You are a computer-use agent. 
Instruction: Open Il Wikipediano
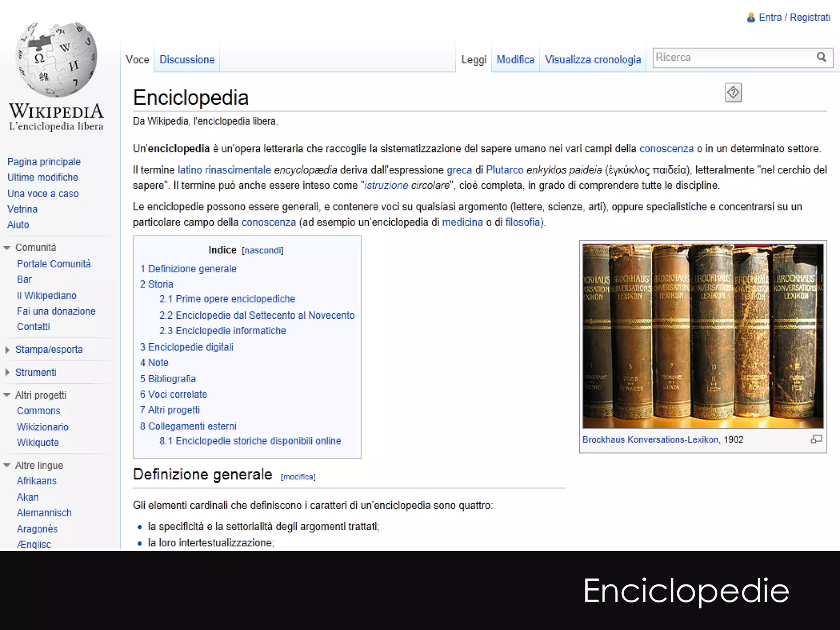pyautogui.click(x=47, y=296)
